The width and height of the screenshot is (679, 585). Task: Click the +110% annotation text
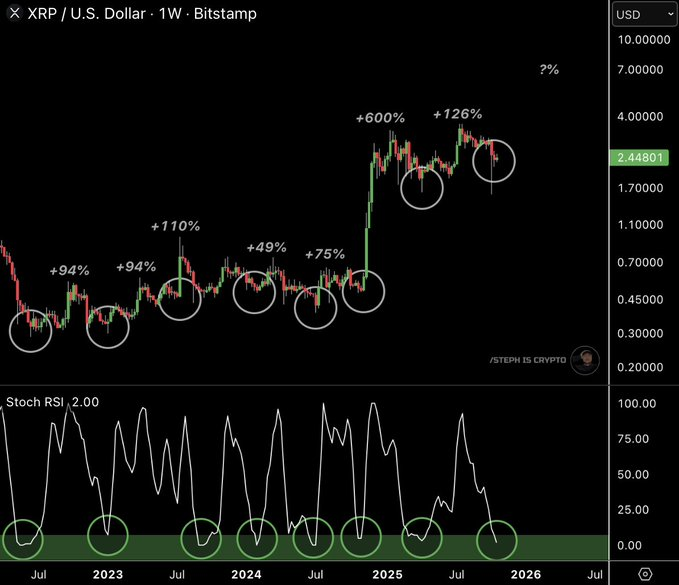(x=175, y=226)
